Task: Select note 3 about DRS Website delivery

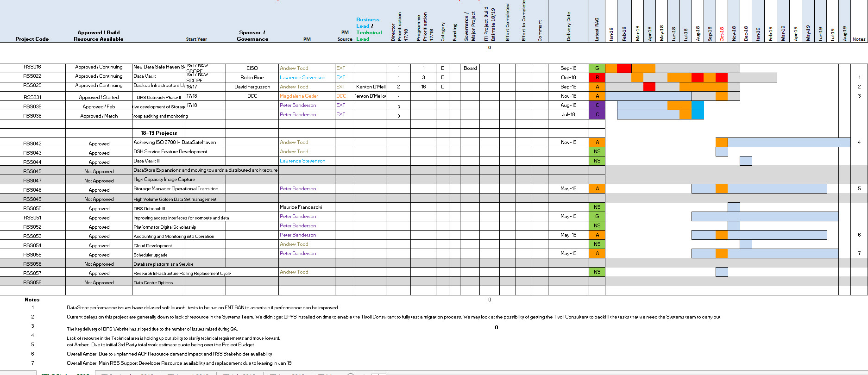Action: coord(152,329)
